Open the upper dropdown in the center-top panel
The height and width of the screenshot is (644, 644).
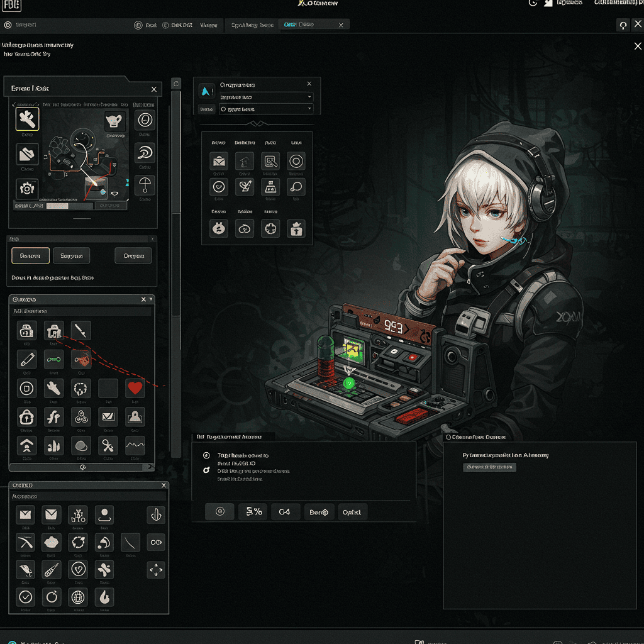click(x=265, y=97)
